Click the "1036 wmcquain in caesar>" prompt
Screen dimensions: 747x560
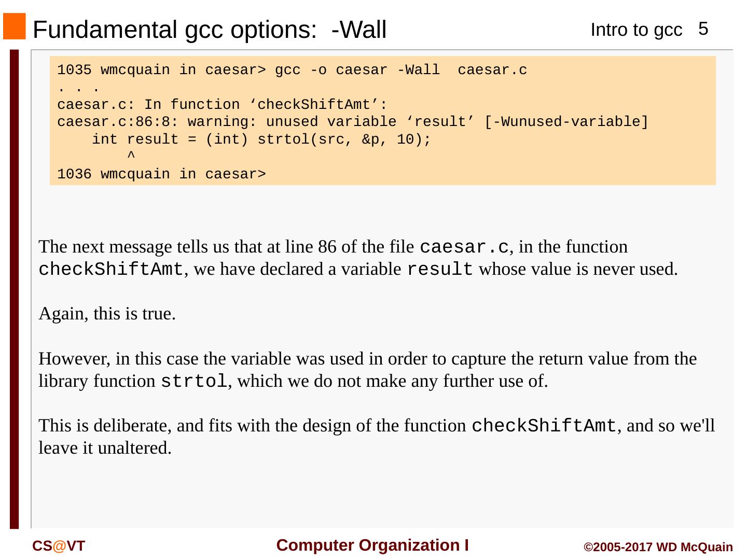click(x=161, y=174)
